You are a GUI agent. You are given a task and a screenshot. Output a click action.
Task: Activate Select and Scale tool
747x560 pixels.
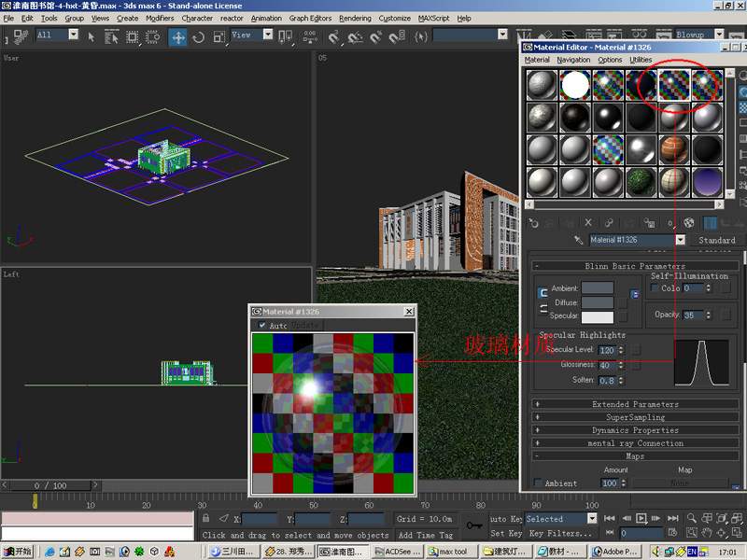point(219,36)
